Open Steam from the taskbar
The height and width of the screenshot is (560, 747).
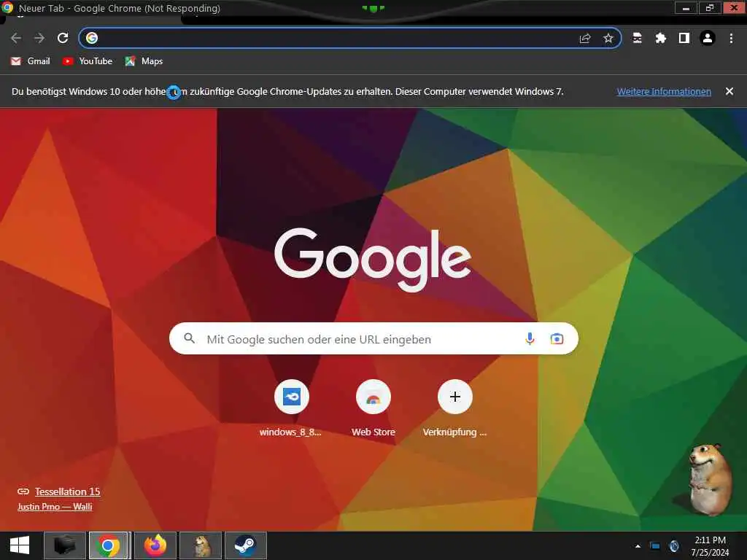[x=246, y=545]
